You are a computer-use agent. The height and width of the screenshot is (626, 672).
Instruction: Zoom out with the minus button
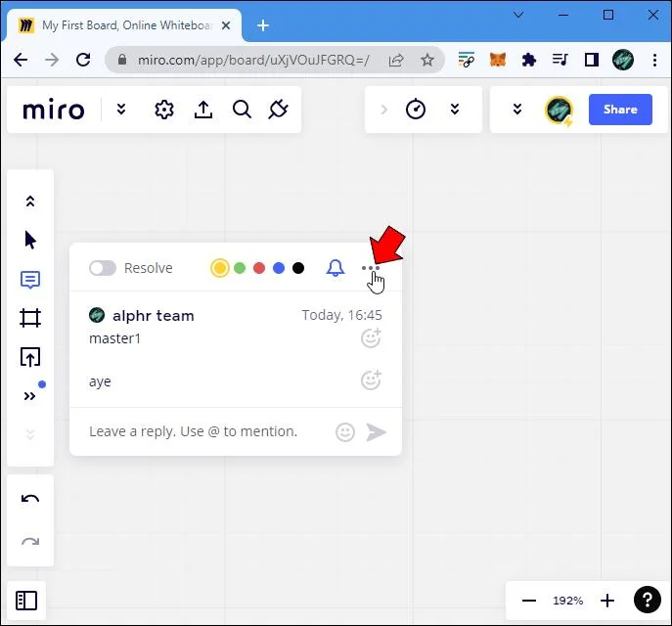529,601
